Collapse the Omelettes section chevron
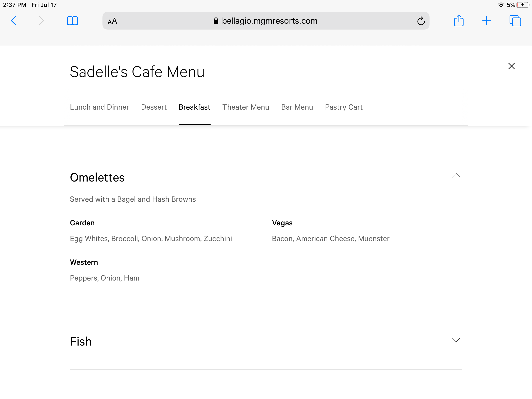This screenshot has width=532, height=399. (456, 175)
